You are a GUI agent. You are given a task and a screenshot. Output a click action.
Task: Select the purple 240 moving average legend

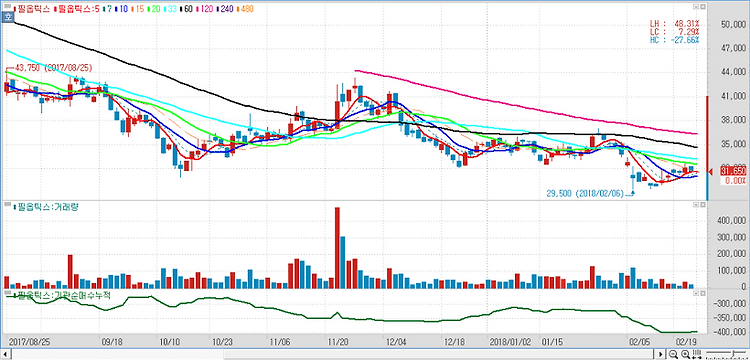click(225, 9)
